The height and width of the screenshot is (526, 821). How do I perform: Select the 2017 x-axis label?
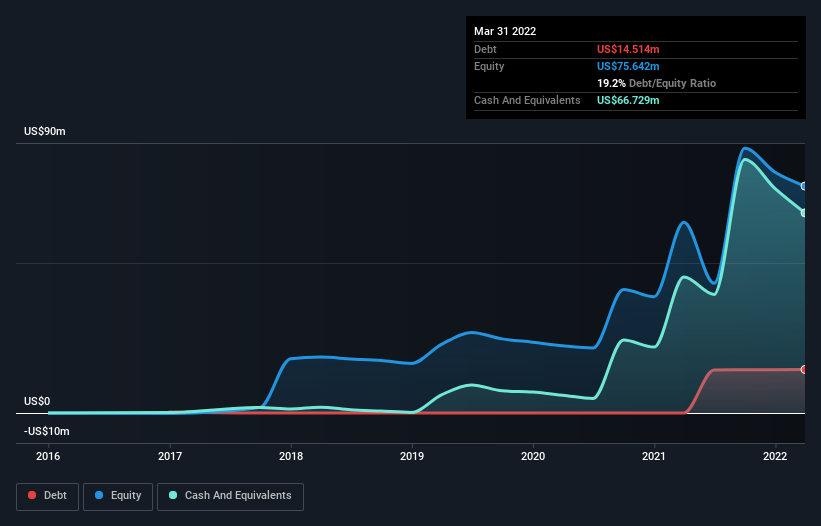[170, 456]
